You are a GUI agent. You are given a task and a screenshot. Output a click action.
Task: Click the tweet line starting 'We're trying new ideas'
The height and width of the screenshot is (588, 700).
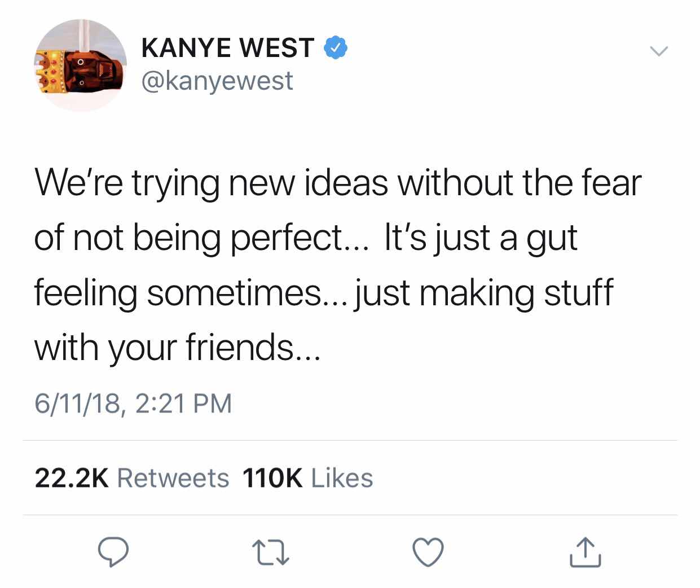click(338, 185)
